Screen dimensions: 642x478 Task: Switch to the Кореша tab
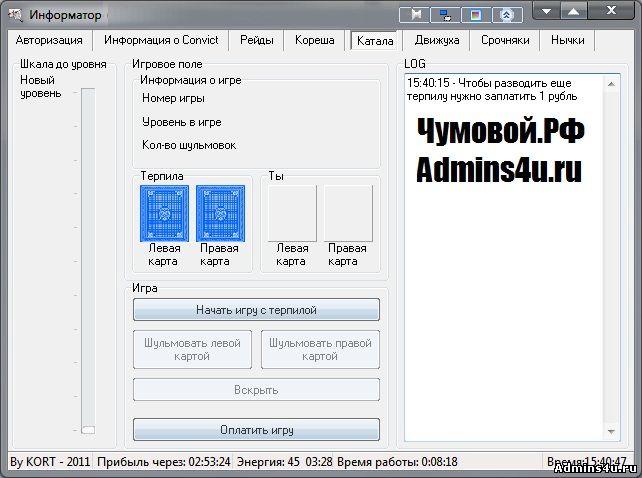point(315,41)
